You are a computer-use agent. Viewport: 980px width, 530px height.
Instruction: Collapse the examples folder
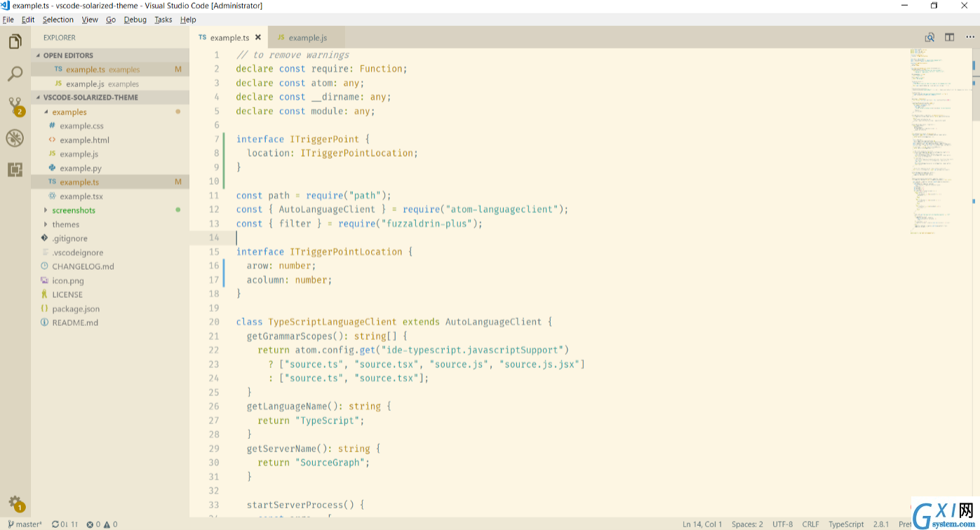coord(69,112)
